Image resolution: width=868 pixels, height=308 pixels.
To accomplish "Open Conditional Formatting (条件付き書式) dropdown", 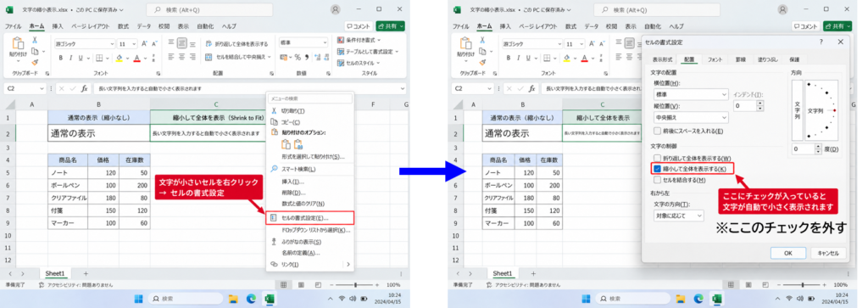I will [x=359, y=40].
